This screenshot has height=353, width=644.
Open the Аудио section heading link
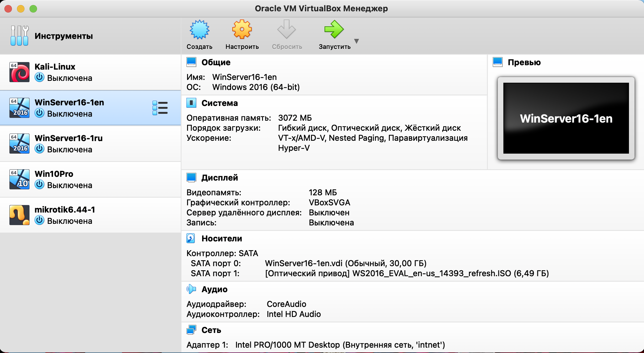click(214, 289)
